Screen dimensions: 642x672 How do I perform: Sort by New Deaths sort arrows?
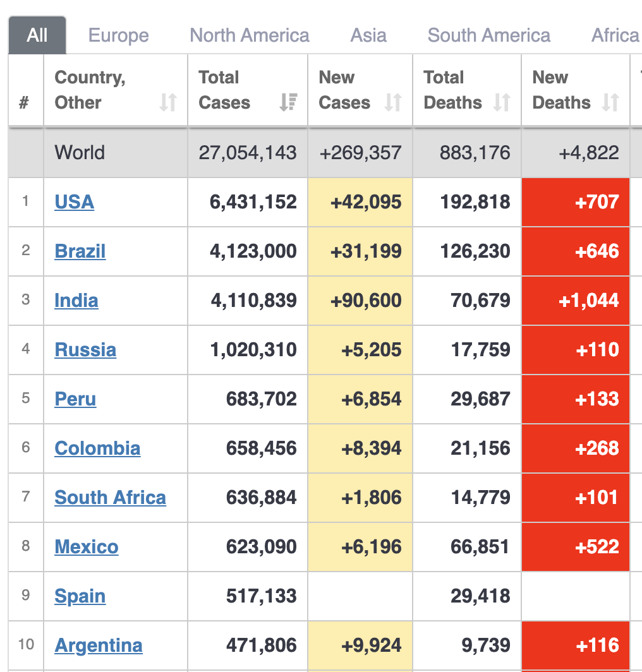[x=610, y=102]
